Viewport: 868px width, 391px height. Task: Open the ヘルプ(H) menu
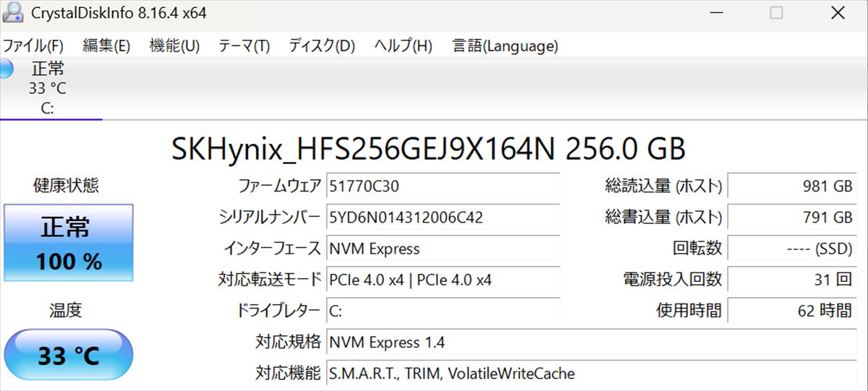[403, 46]
